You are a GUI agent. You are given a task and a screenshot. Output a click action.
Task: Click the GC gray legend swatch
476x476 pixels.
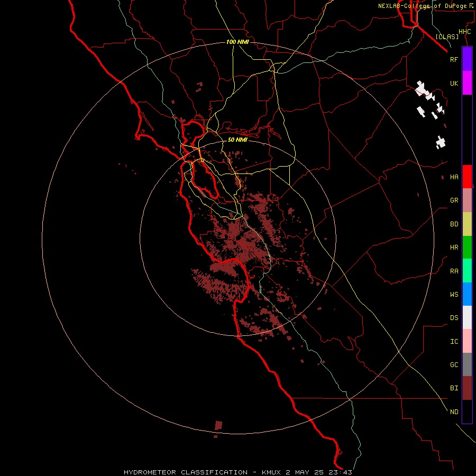467,364
